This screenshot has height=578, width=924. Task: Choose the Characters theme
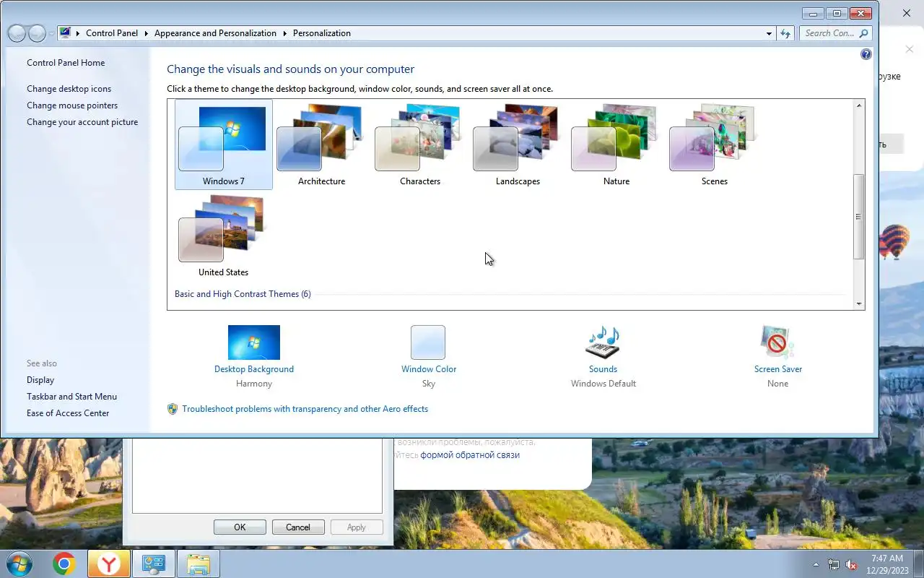pos(420,145)
